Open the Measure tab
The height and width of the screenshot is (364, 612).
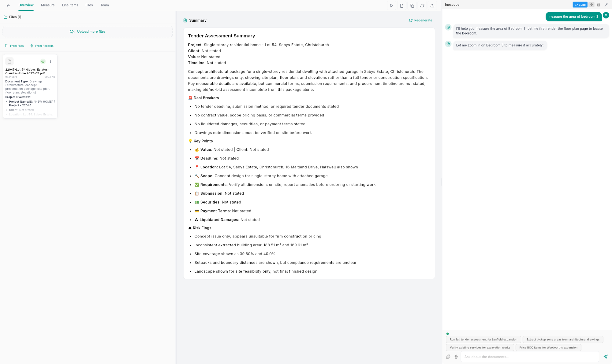(x=48, y=5)
